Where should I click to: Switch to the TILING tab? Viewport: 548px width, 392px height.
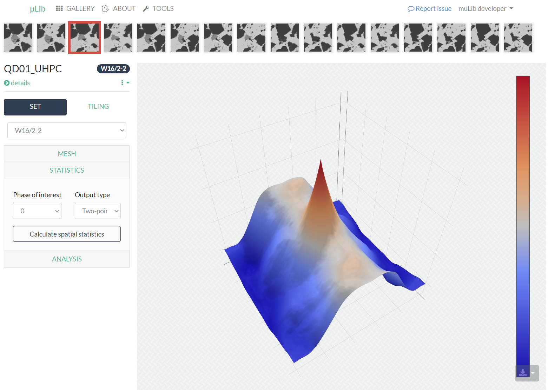pos(98,107)
